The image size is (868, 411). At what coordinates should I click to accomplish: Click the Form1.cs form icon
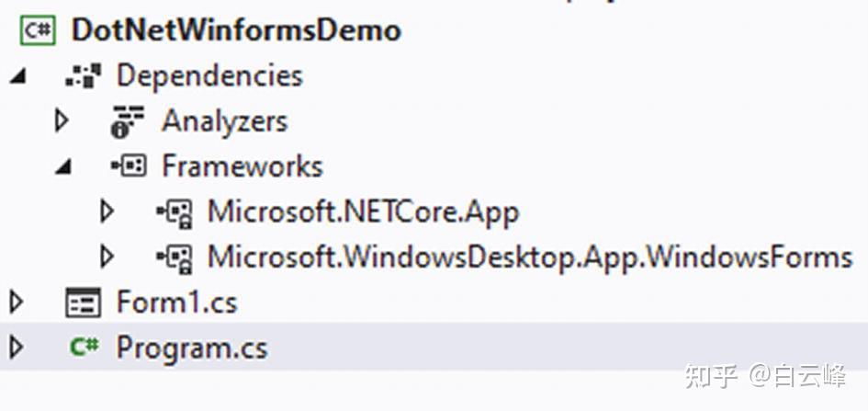coord(83,303)
